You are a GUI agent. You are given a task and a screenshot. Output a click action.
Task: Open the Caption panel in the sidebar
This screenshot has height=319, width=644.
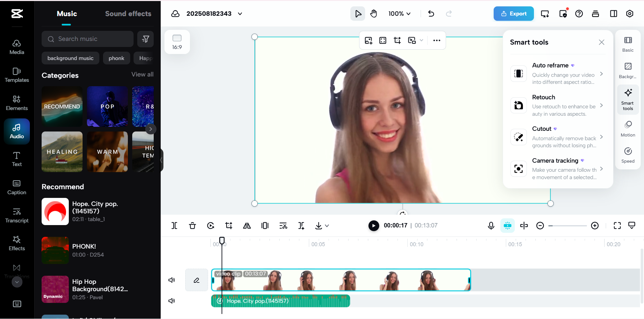click(x=16, y=187)
